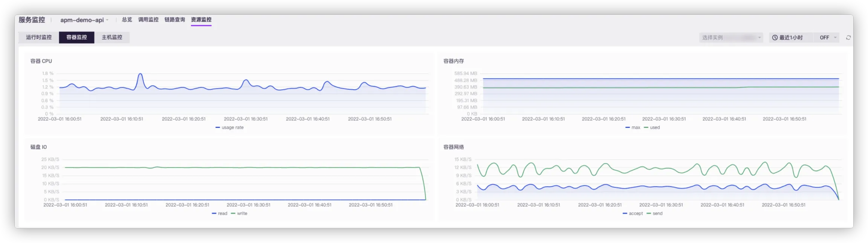Go to the 调用监控 tab
Viewport: 868px width, 243px height.
(148, 20)
